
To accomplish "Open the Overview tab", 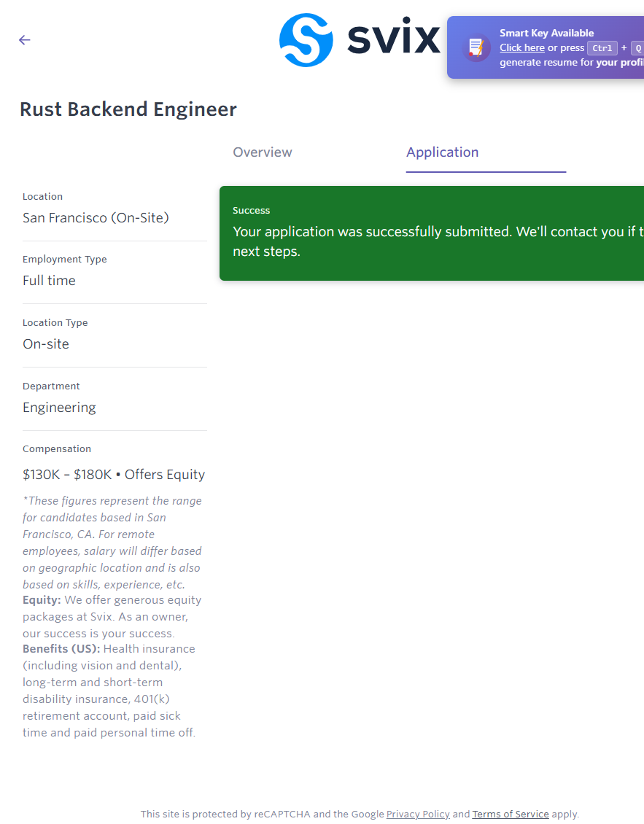I will [263, 152].
